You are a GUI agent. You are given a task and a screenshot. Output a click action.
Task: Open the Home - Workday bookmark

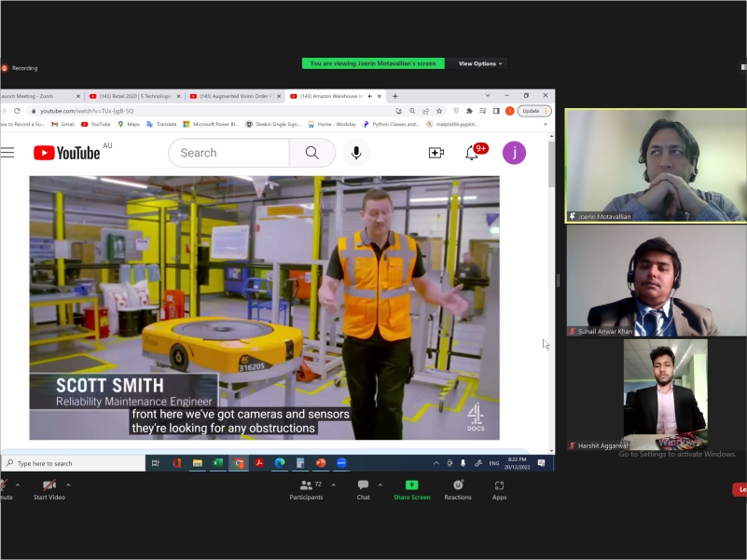(x=332, y=124)
